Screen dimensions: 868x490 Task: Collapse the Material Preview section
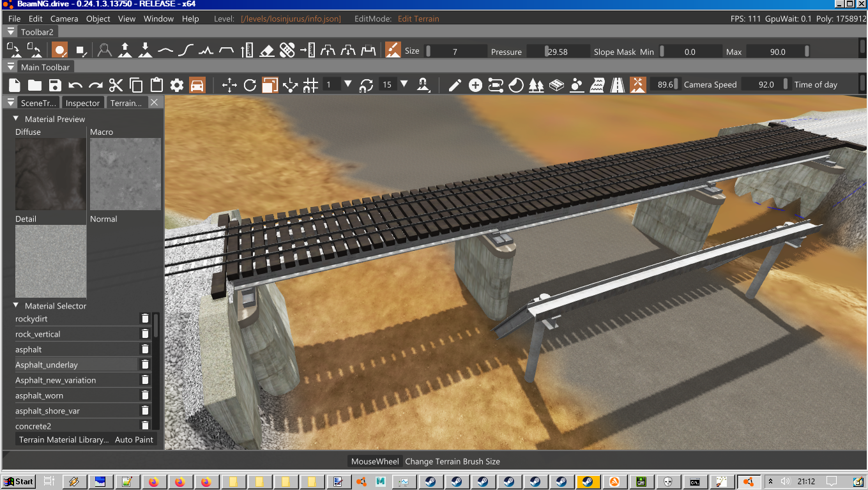[x=16, y=119]
